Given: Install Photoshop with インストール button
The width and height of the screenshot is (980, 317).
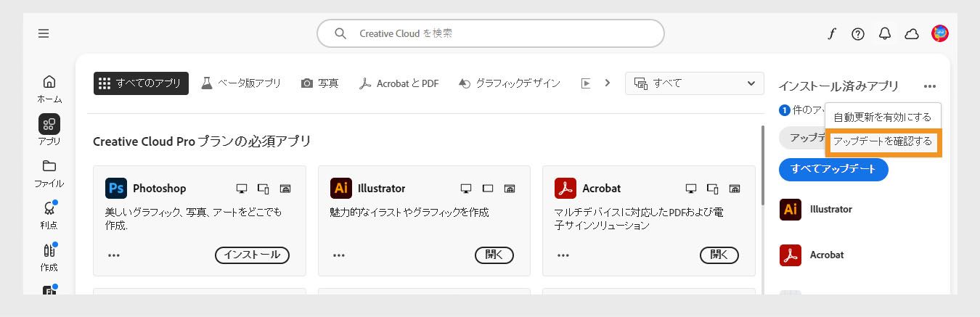Looking at the screenshot, I should click(252, 255).
